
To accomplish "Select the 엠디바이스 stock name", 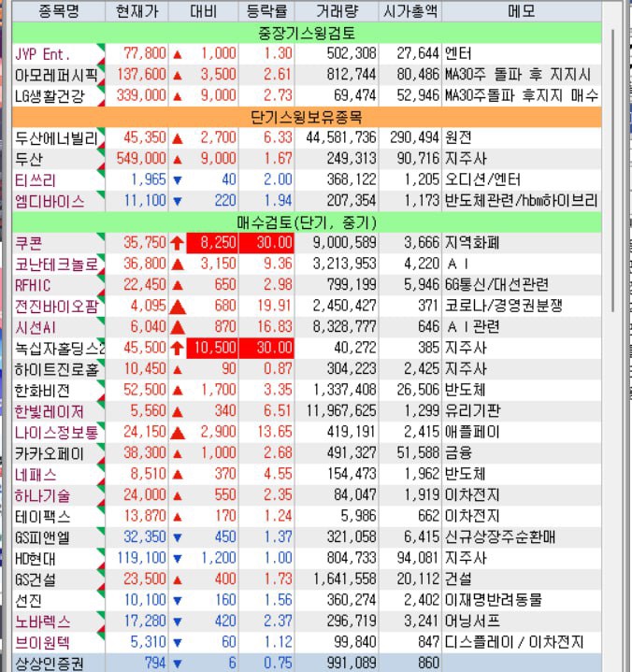I will pos(50,201).
